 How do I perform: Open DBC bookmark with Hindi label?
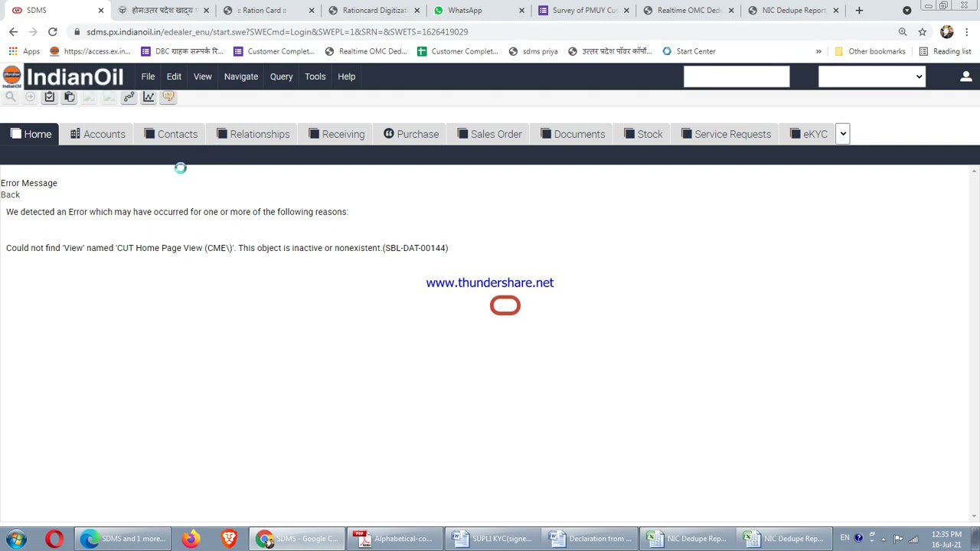click(181, 51)
